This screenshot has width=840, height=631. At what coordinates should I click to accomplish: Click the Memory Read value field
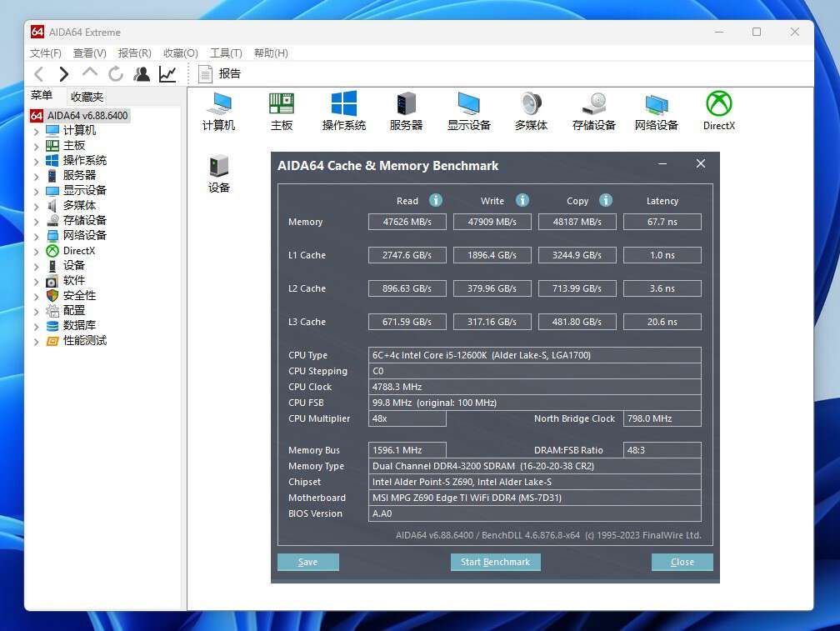(x=407, y=222)
